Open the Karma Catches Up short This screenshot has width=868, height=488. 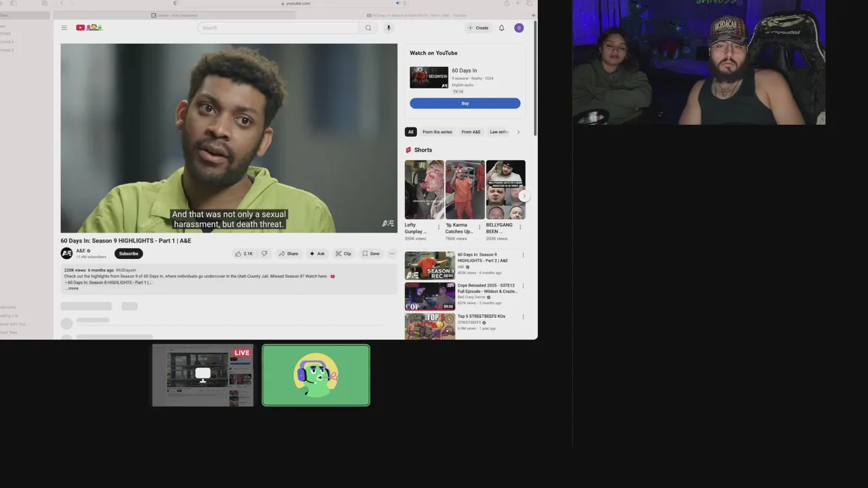(465, 190)
